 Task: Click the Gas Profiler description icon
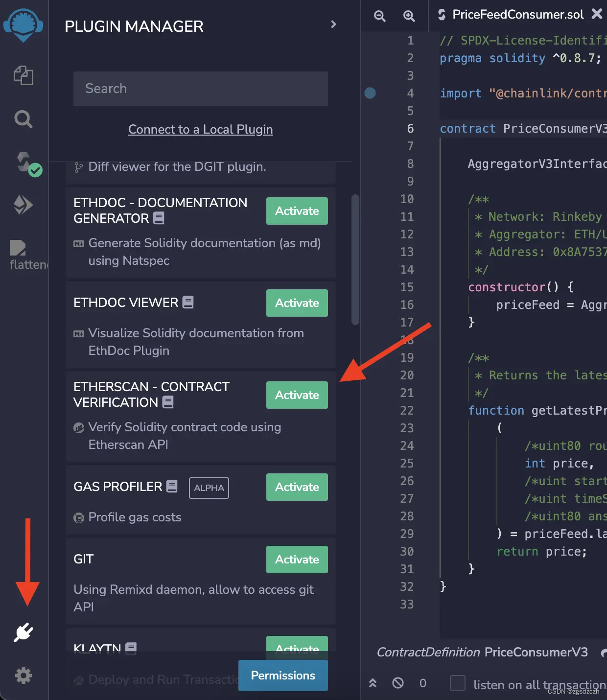click(79, 517)
